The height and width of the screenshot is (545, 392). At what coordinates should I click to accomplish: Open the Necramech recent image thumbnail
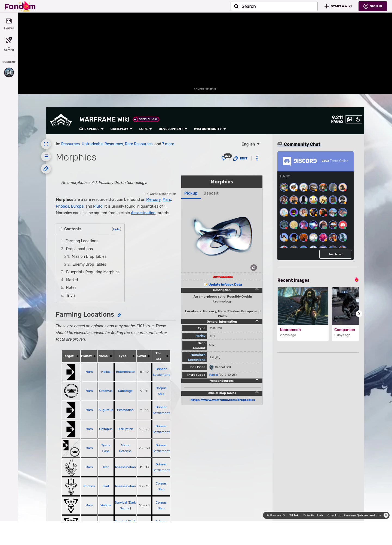tap(303, 306)
